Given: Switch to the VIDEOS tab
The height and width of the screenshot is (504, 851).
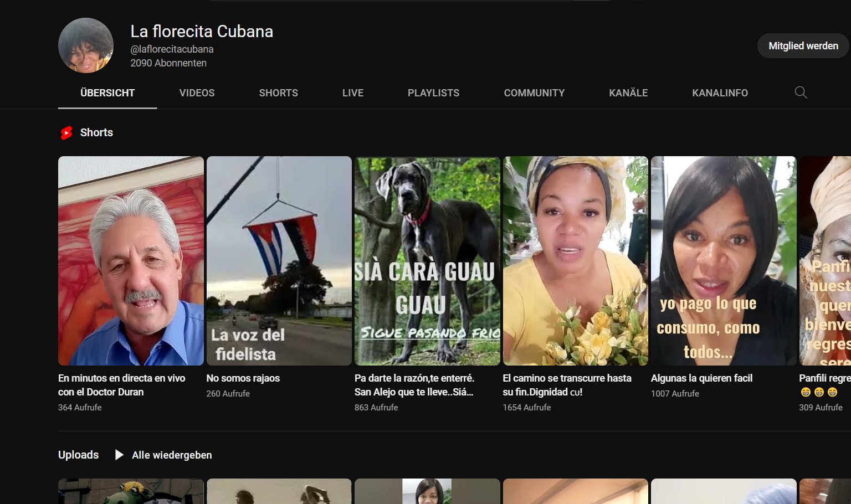Looking at the screenshot, I should pos(197,93).
